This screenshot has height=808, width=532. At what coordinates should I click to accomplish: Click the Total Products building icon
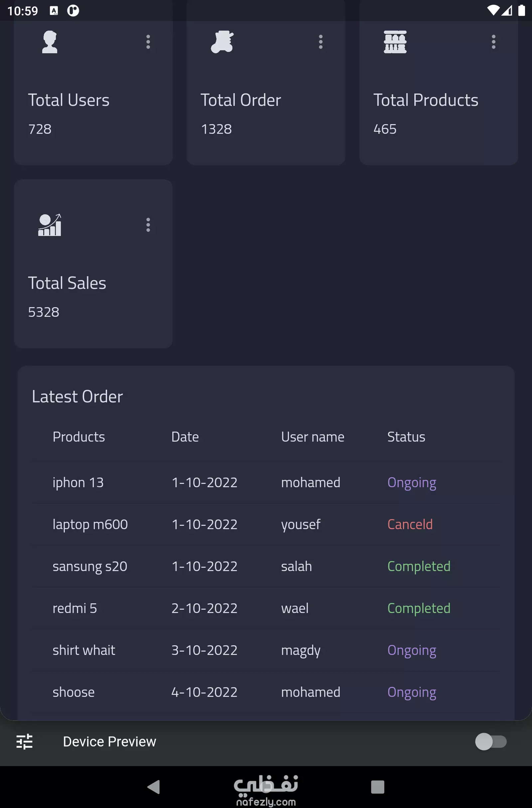395,42
